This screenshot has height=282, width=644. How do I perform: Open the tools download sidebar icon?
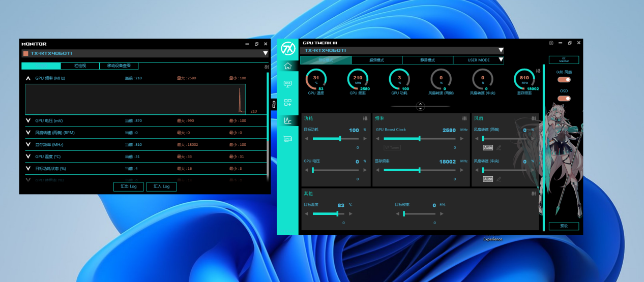pyautogui.click(x=288, y=103)
